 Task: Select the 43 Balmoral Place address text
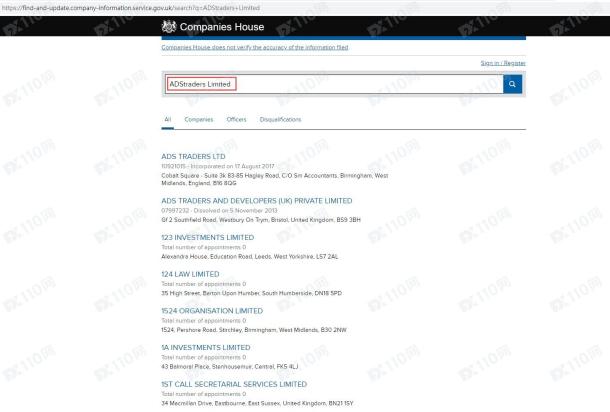point(230,366)
